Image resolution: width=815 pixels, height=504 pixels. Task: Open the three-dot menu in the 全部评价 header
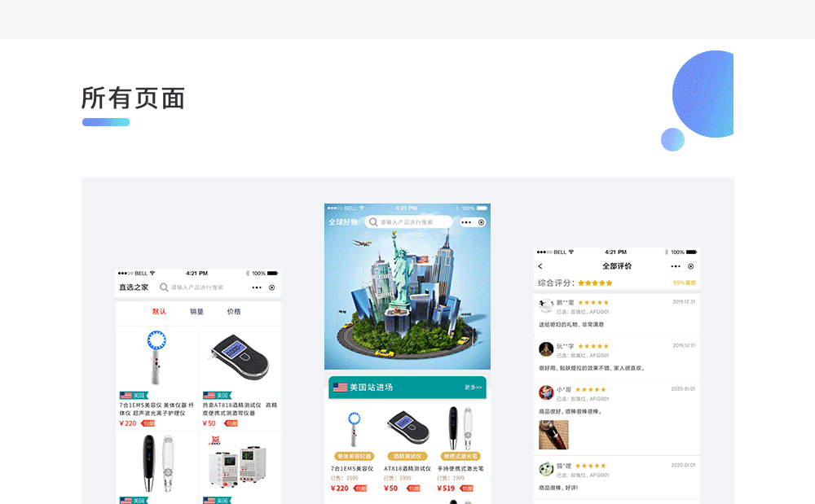tap(676, 266)
